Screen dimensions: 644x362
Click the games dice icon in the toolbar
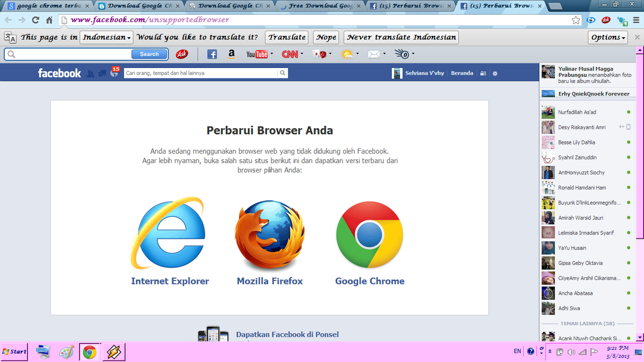(319, 54)
